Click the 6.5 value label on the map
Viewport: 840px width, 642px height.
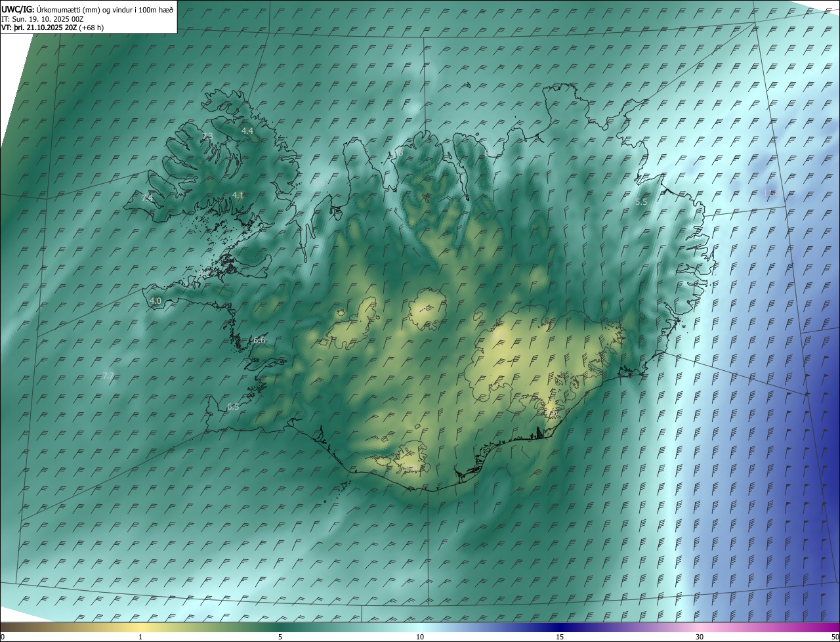[x=233, y=407]
